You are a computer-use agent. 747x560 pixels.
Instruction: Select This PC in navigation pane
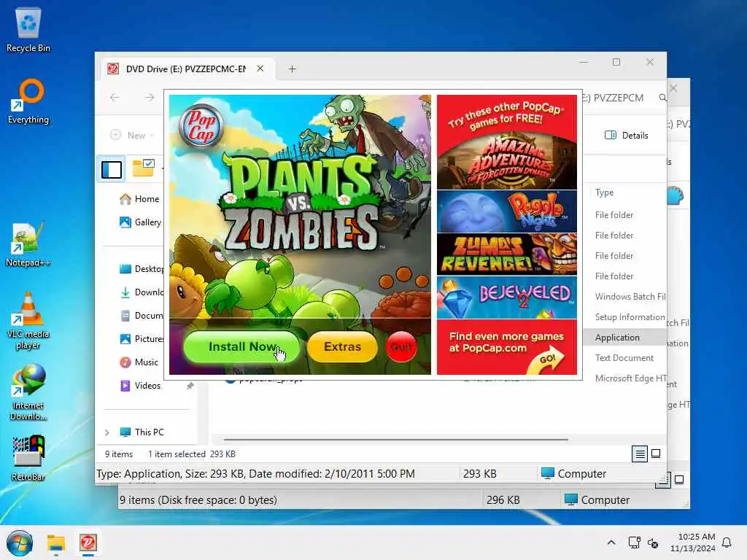(x=142, y=432)
